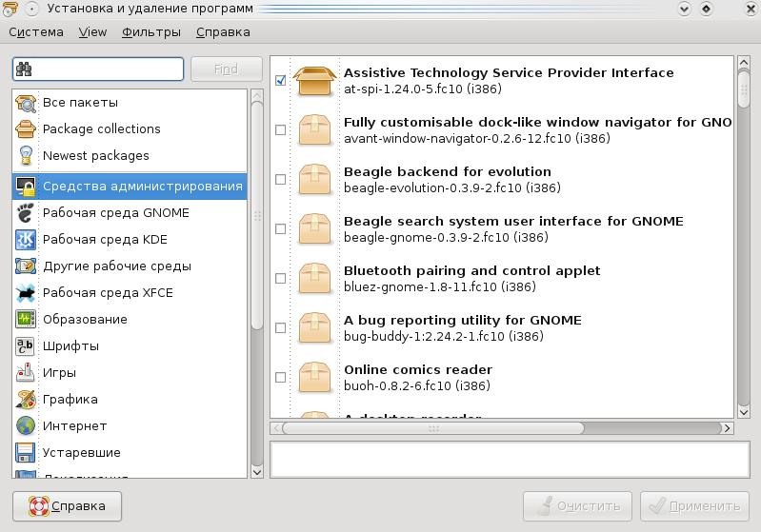This screenshot has width=761, height=532.
Task: Click the avant-window-navigator package icon
Action: pyautogui.click(x=315, y=130)
